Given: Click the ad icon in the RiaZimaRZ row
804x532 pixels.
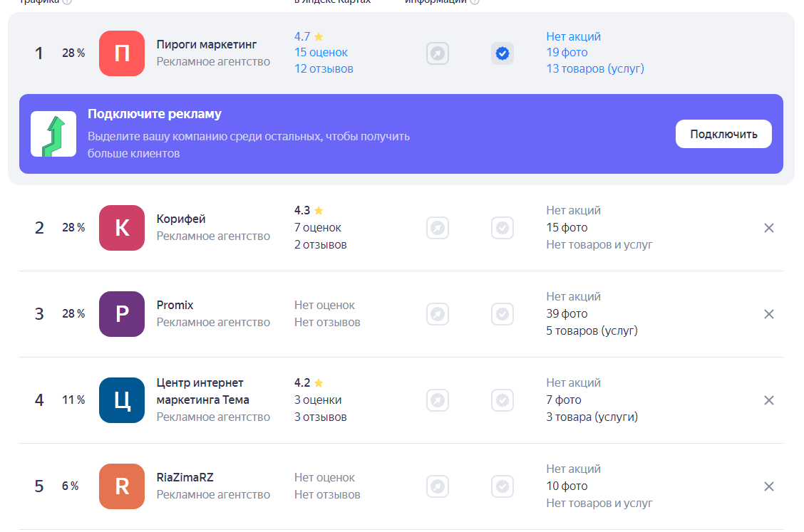Looking at the screenshot, I should [438, 486].
